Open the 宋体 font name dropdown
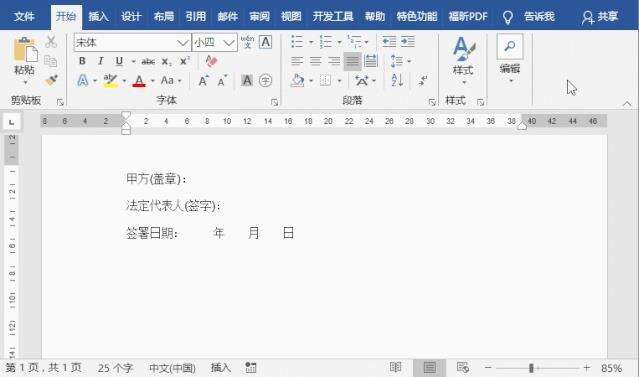 [x=183, y=42]
